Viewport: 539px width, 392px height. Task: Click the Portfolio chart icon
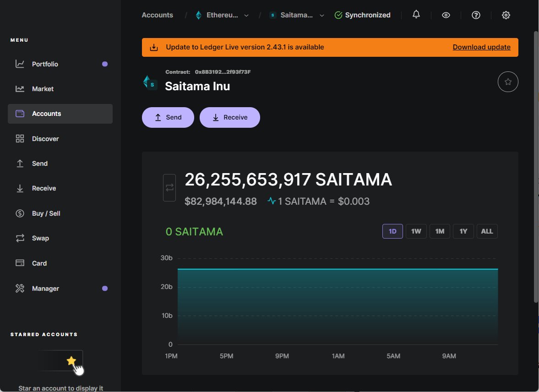[20, 64]
